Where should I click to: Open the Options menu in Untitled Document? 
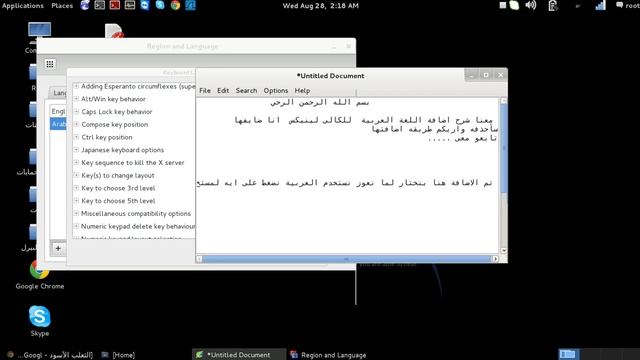pos(276,91)
